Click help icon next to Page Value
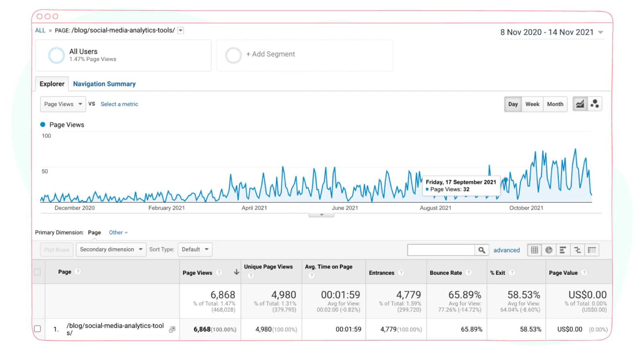The width and height of the screenshot is (644, 350). coord(584,273)
